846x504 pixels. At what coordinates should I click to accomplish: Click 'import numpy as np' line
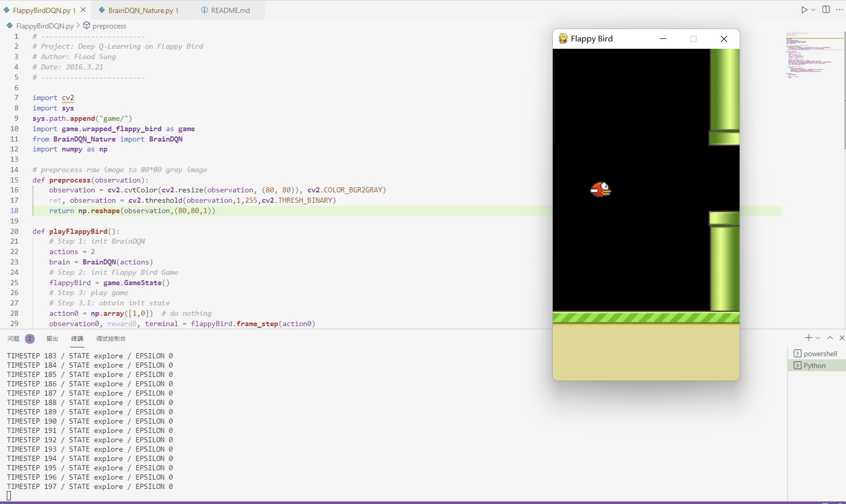tap(70, 149)
